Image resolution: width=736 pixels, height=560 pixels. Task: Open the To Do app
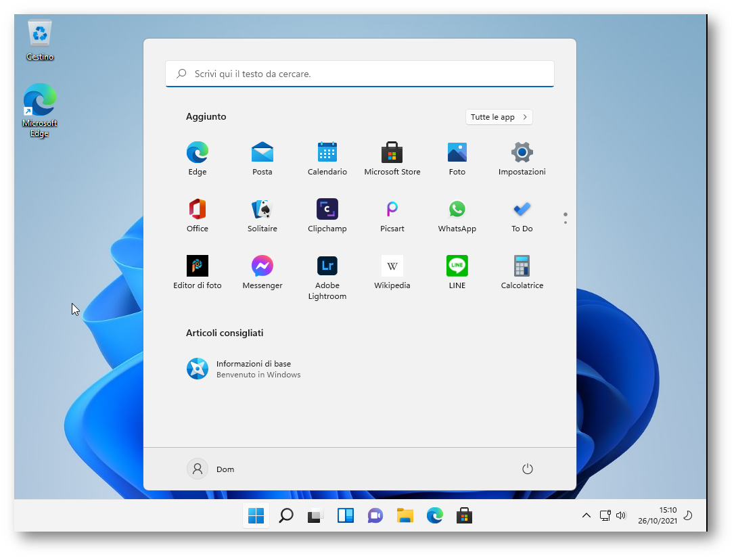[522, 216]
